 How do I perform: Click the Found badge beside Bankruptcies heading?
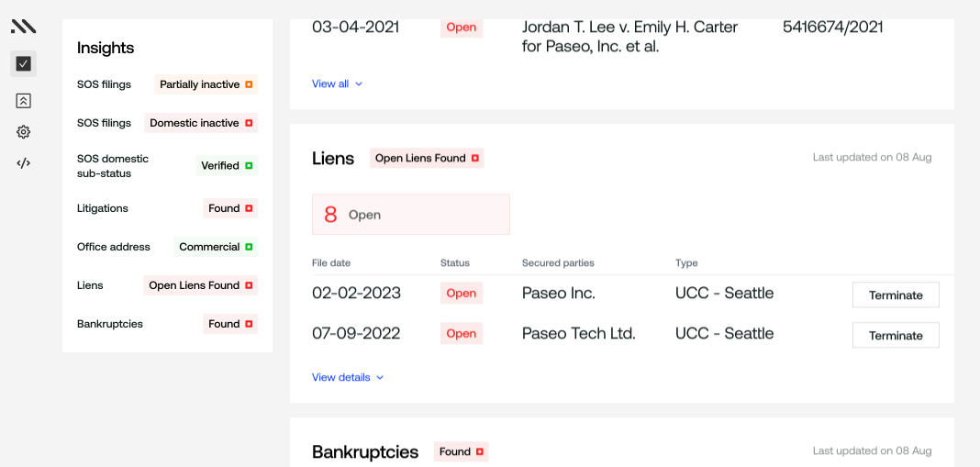tap(461, 451)
